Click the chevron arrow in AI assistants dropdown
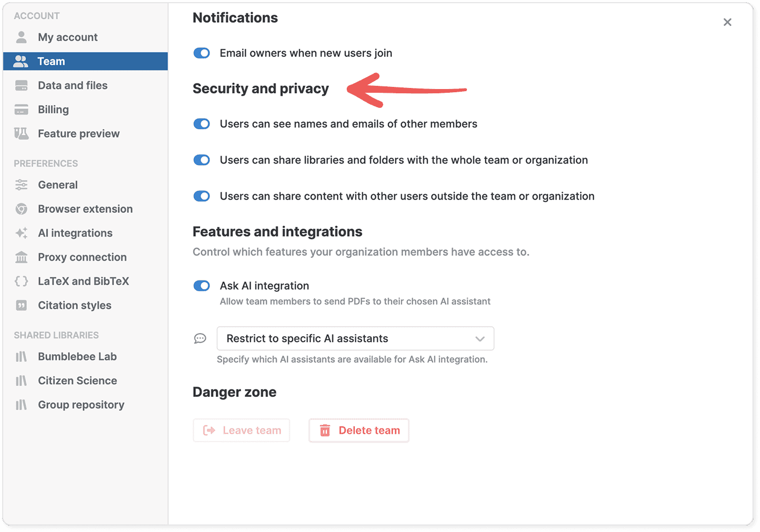Screen dimensions: 760x532 (480, 339)
